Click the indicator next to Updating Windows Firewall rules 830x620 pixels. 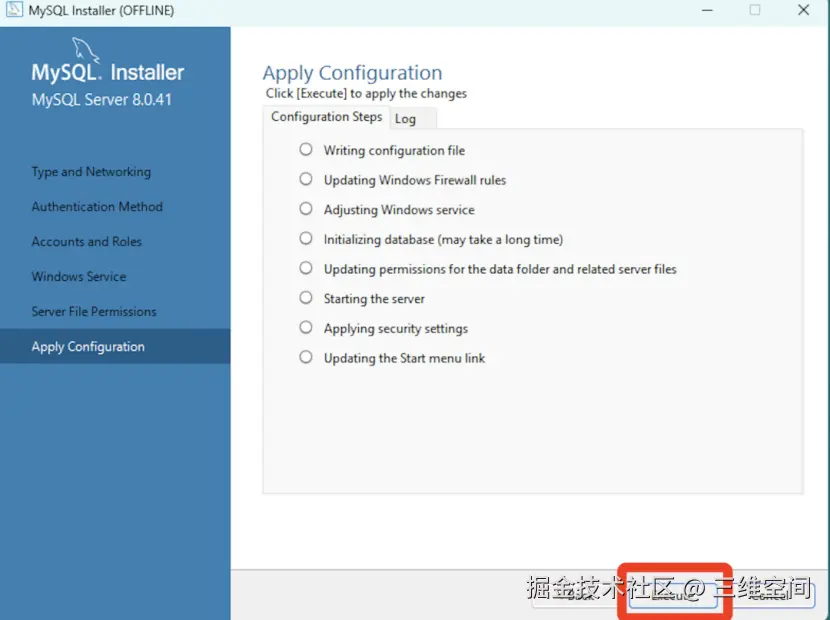(x=305, y=180)
